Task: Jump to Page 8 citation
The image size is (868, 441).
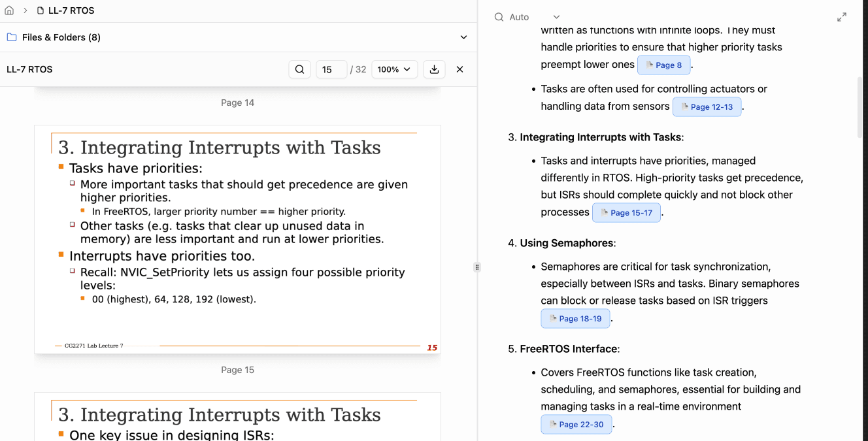Action: pyautogui.click(x=663, y=65)
